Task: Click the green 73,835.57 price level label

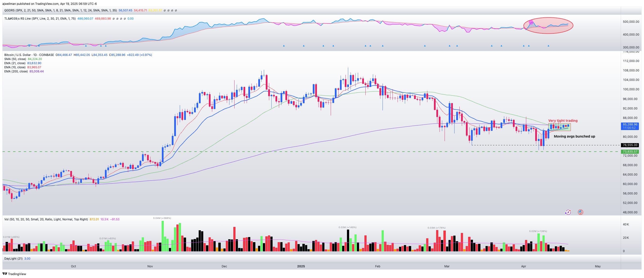Action: 629,152
